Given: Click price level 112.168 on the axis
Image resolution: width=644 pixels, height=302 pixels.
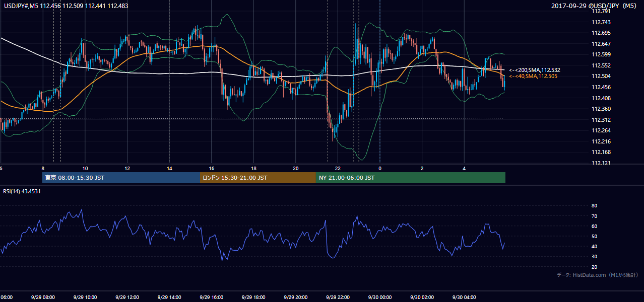Looking at the screenshot, I should [x=601, y=152].
